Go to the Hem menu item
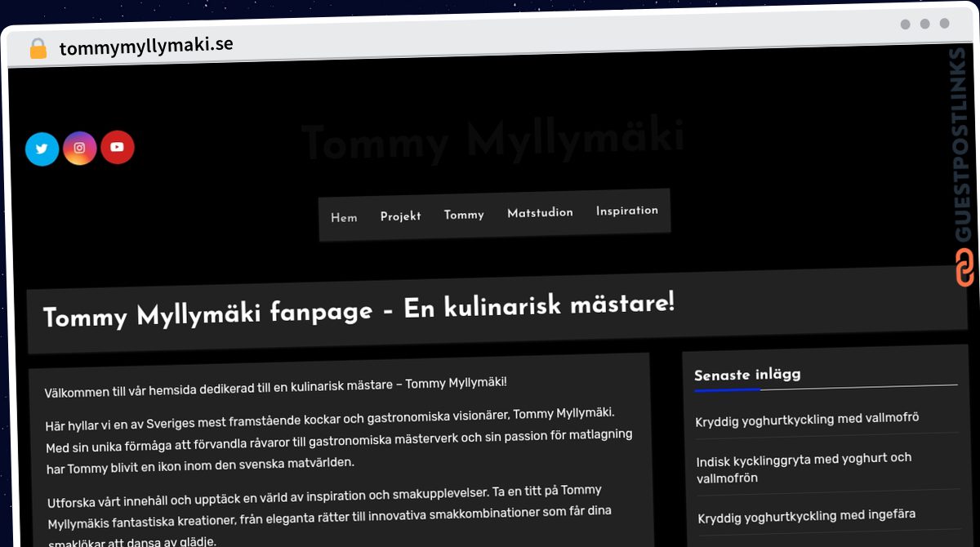The image size is (980, 547). pyautogui.click(x=344, y=218)
